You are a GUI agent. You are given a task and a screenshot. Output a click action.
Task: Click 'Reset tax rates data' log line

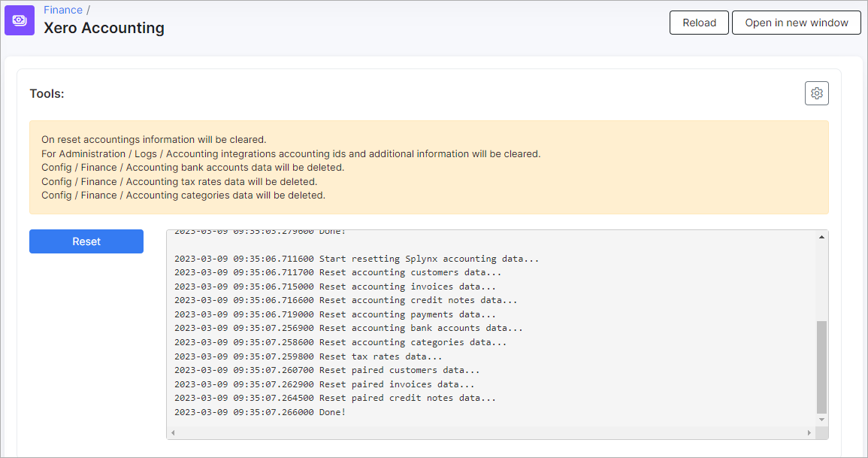(308, 356)
